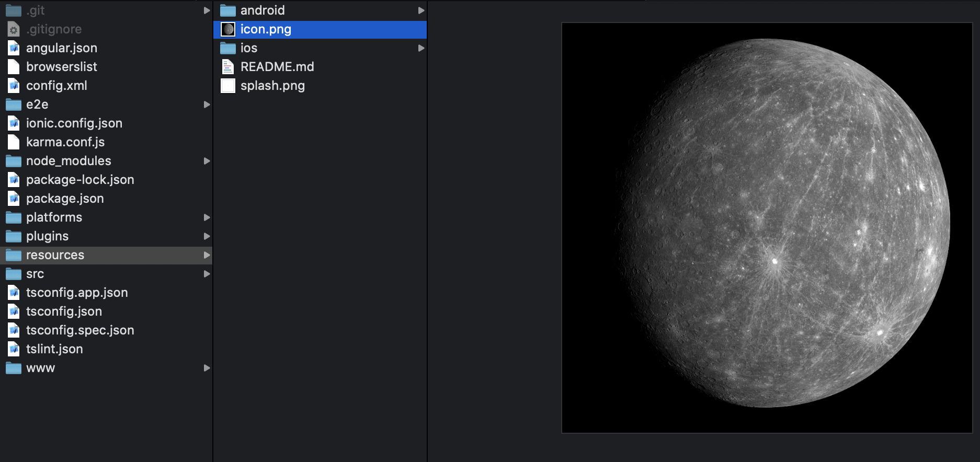Select the android folder name

click(263, 10)
